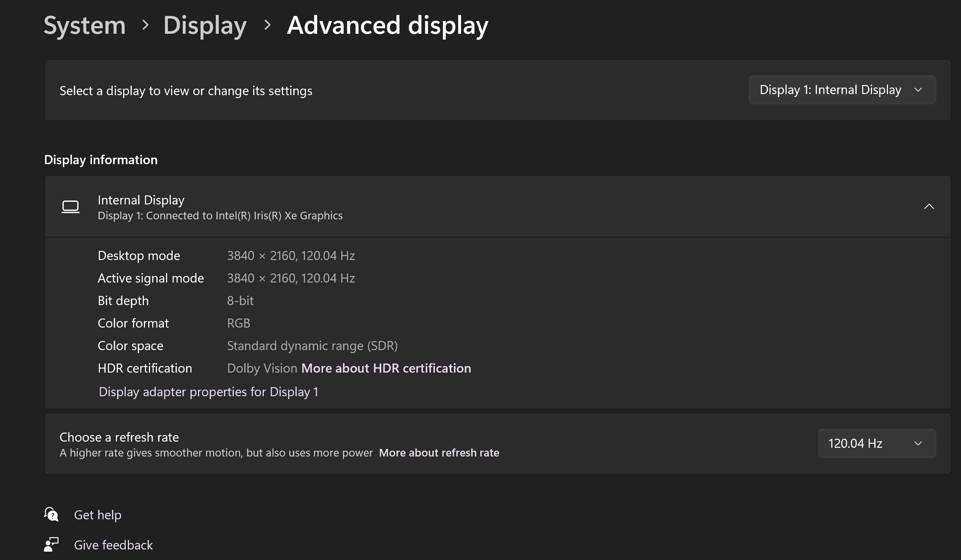
Task: Open Display adapter properties for Display 1
Action: click(209, 392)
